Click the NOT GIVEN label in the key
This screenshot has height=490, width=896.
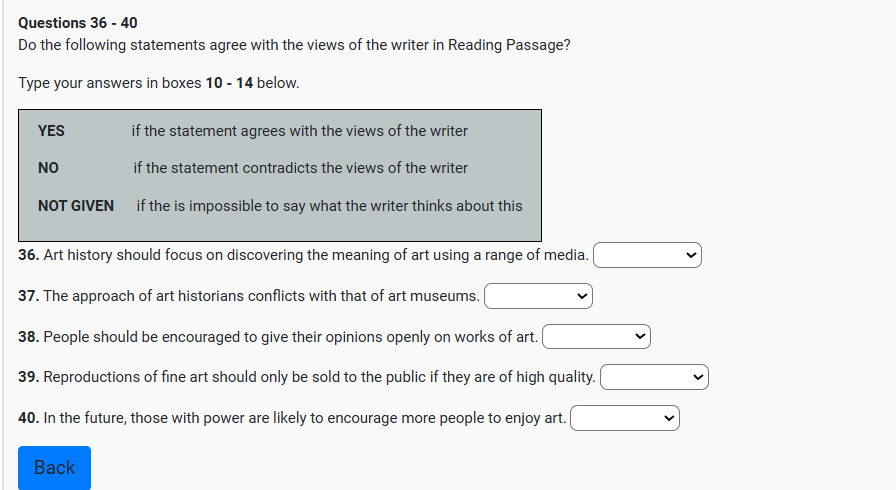coord(76,206)
